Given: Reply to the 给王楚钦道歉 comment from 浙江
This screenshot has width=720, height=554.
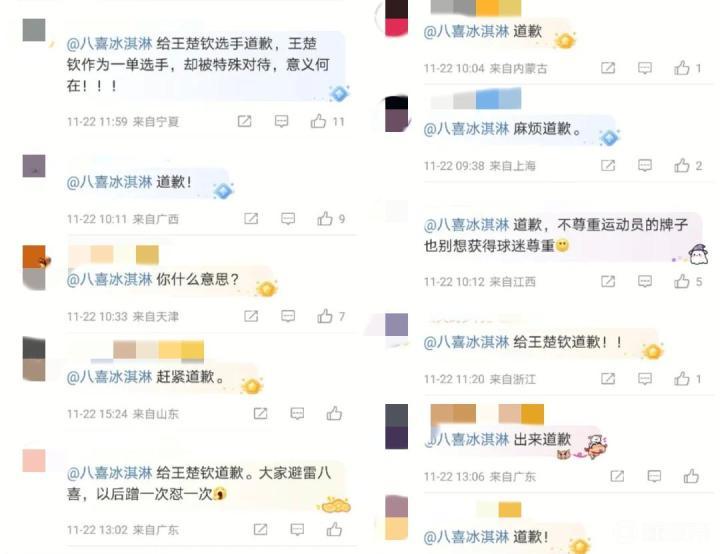Looking at the screenshot, I should tap(645, 379).
